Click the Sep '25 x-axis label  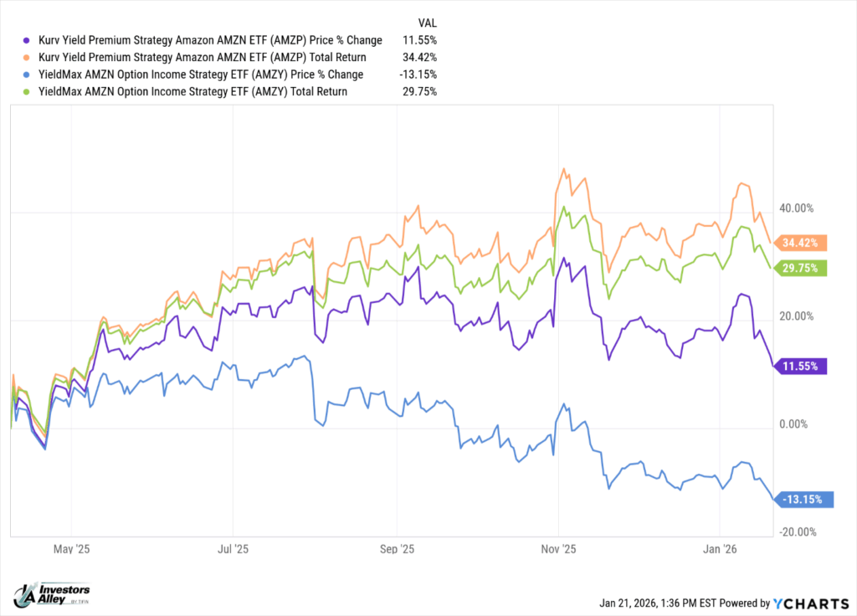coord(397,550)
